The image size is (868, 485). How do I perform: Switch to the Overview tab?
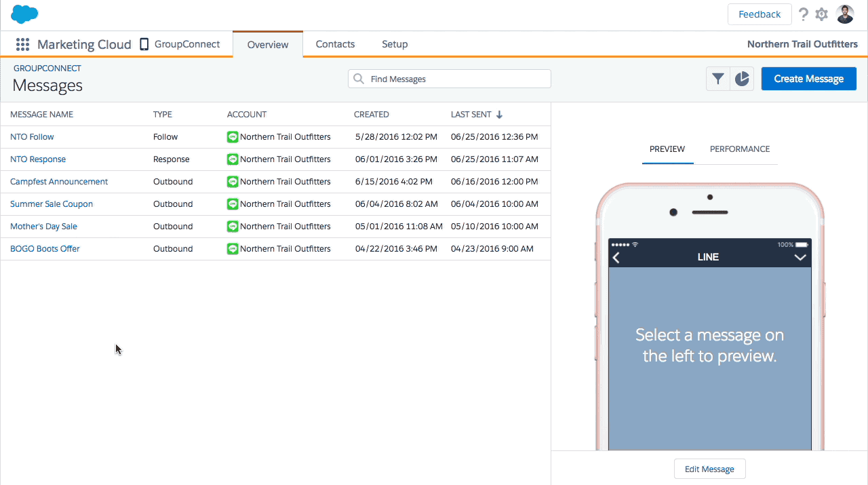pyautogui.click(x=268, y=45)
